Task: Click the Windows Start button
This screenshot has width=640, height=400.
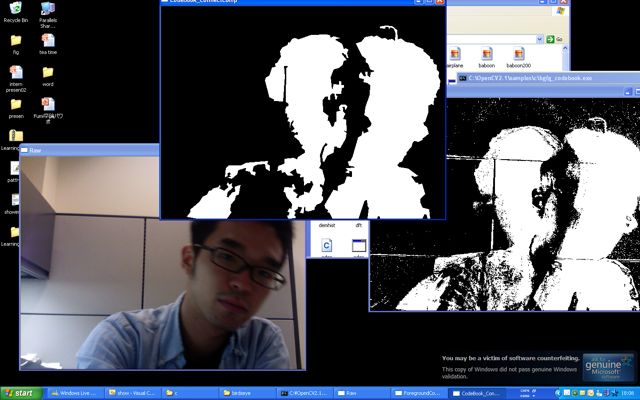Action: pyautogui.click(x=21, y=393)
